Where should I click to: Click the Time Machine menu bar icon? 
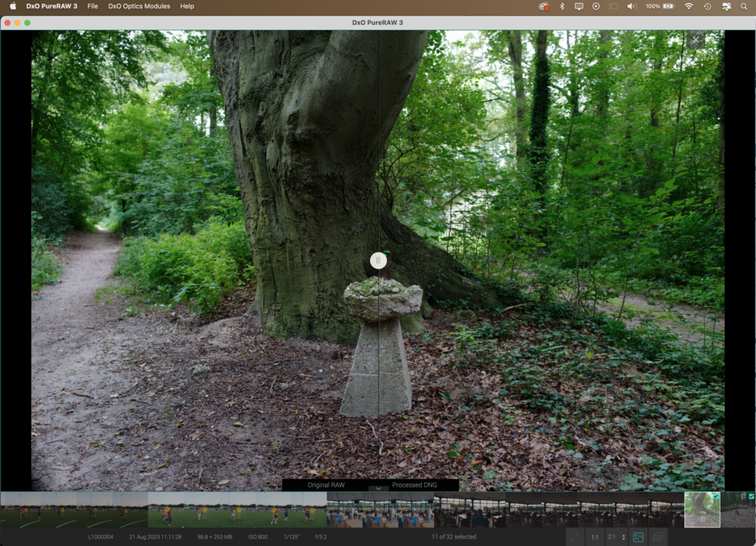pos(707,6)
